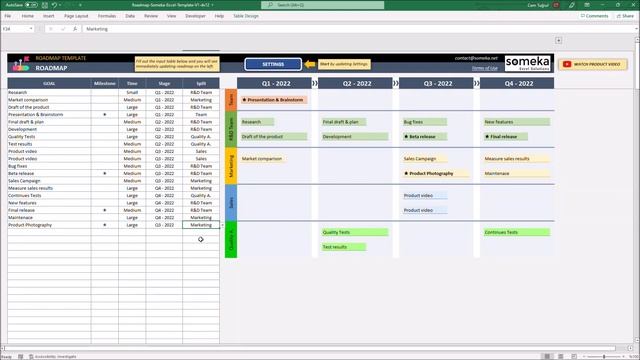Click the Page Layout view icon in status bar
This screenshot has height=360, width=640.
(x=560, y=356)
